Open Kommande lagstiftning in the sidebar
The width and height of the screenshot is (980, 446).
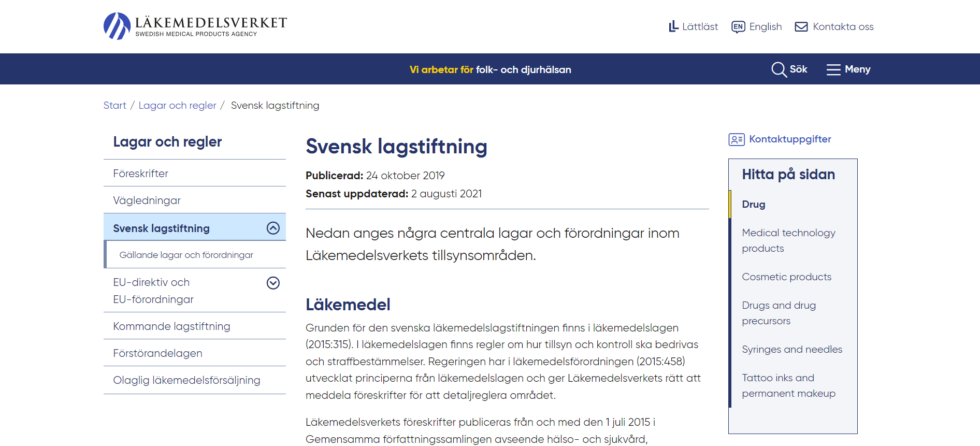coord(171,326)
